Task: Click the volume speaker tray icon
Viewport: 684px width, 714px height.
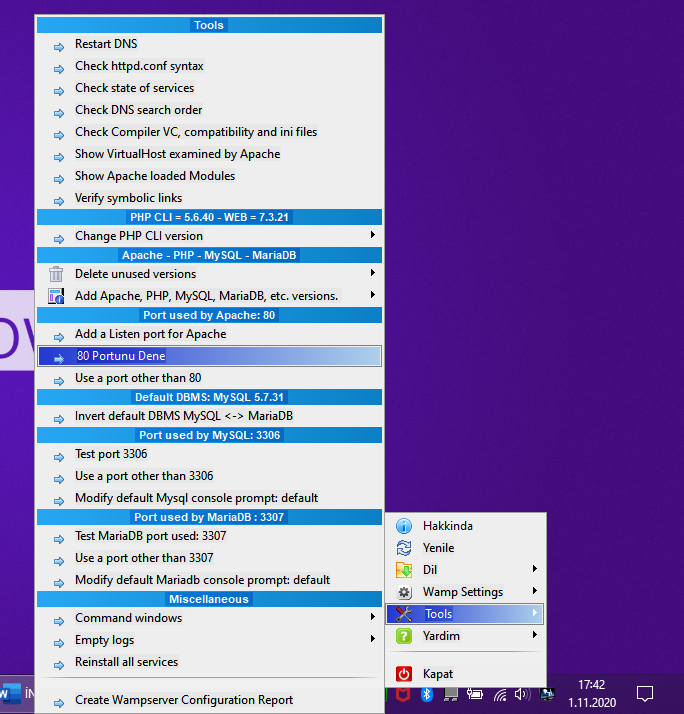Action: 522,694
